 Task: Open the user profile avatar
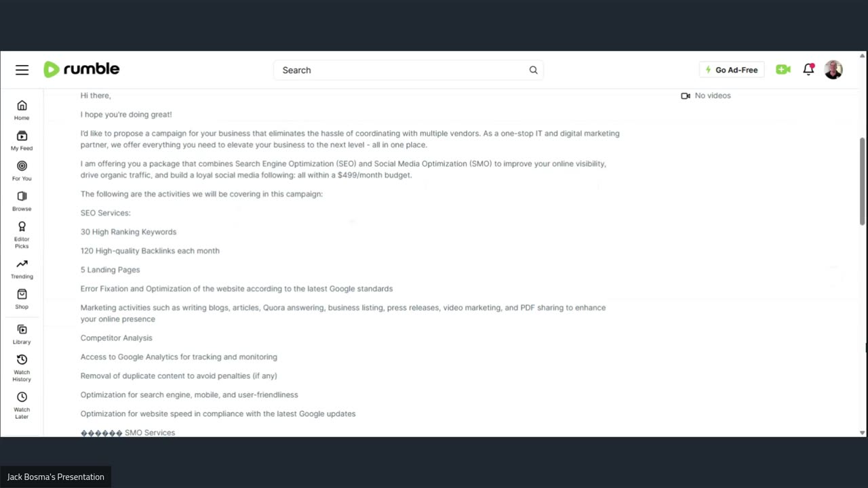click(833, 70)
